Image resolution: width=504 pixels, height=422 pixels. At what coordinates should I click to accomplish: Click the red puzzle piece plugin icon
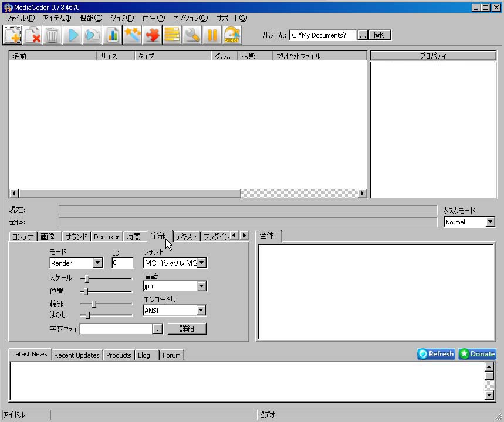152,35
